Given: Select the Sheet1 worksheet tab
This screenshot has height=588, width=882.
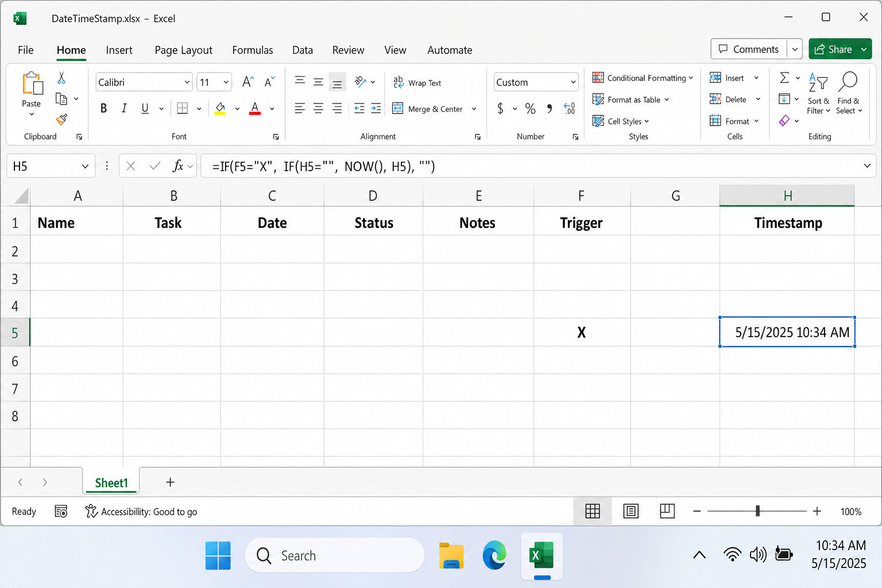Looking at the screenshot, I should 111,482.
